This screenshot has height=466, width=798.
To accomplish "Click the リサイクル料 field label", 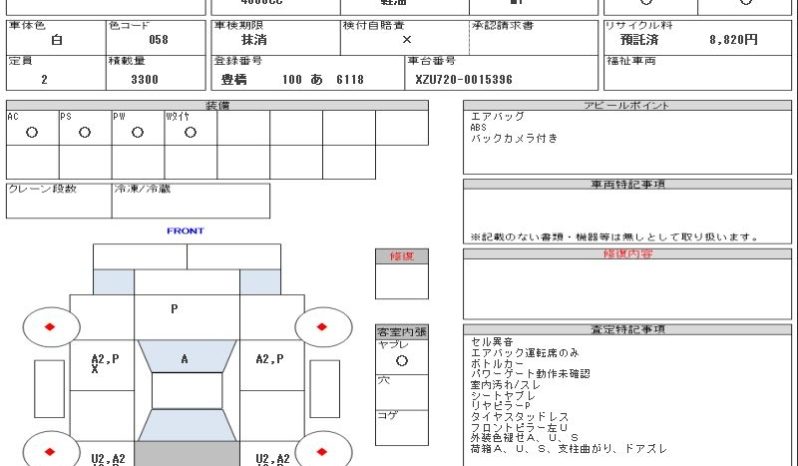I will coord(639,25).
